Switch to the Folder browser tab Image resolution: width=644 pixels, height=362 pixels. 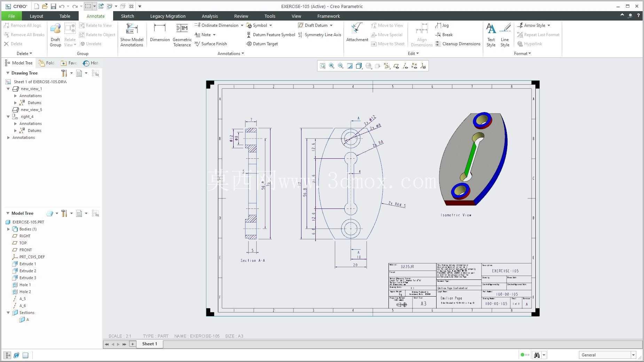click(x=46, y=63)
